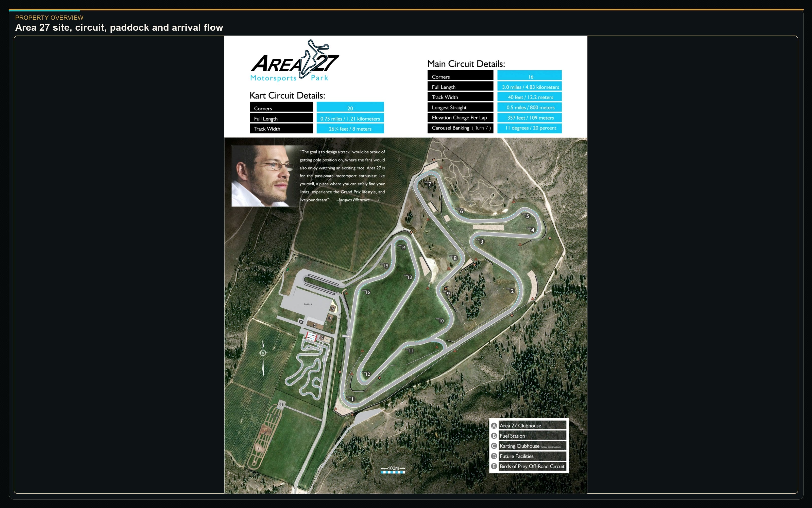Select the karting clubhouse marker C on the map

pyautogui.click(x=322, y=338)
